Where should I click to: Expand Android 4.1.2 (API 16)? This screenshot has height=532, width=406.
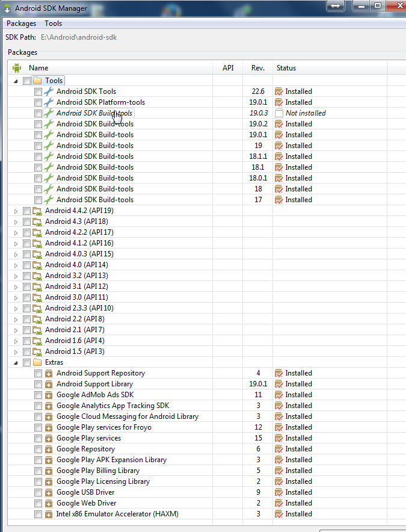(x=16, y=244)
